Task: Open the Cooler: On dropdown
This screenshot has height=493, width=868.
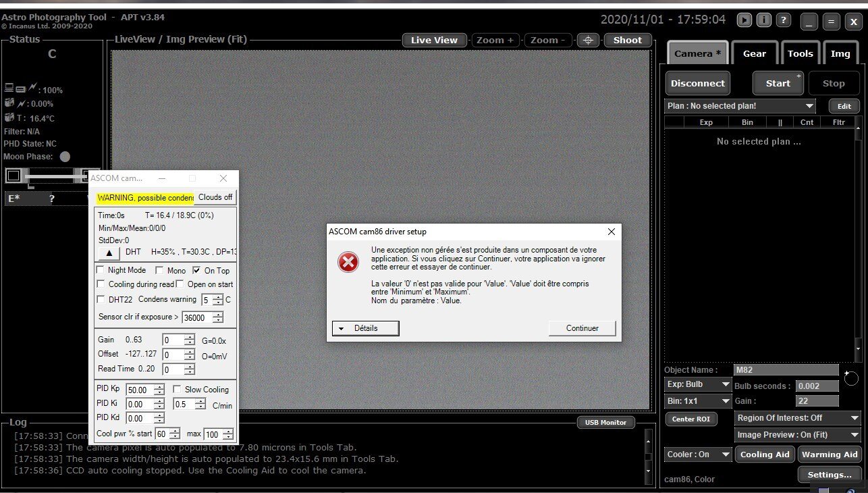Action: click(698, 455)
